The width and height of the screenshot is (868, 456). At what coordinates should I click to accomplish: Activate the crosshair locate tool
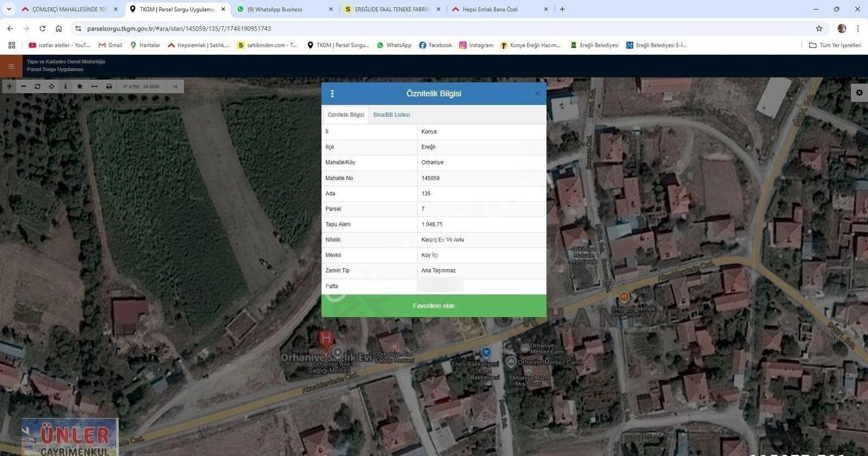coord(52,86)
